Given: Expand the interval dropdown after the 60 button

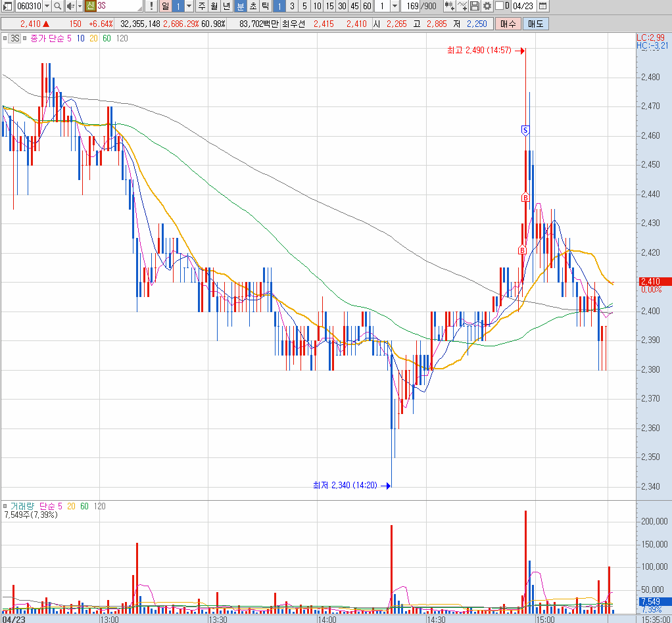Looking at the screenshot, I should click(x=395, y=7).
